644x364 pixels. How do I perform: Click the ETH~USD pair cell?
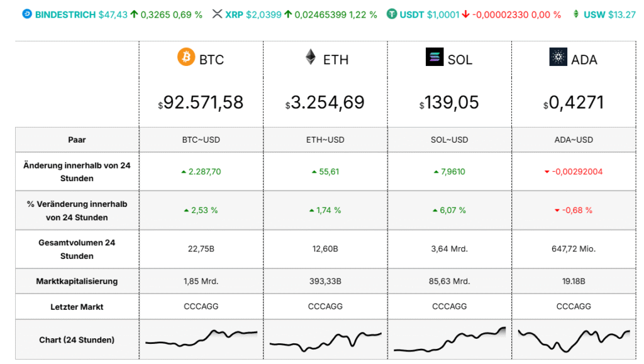325,140
